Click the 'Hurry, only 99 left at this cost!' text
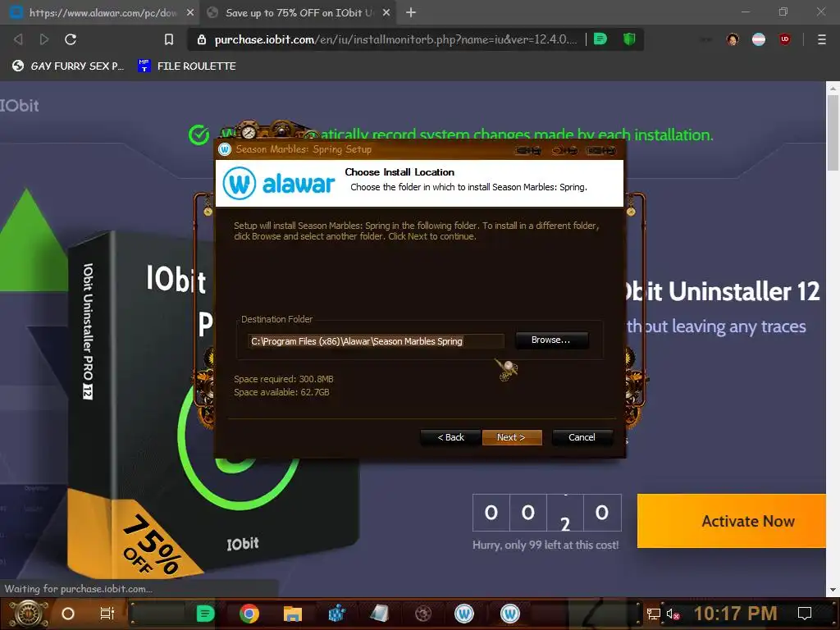 click(x=546, y=545)
